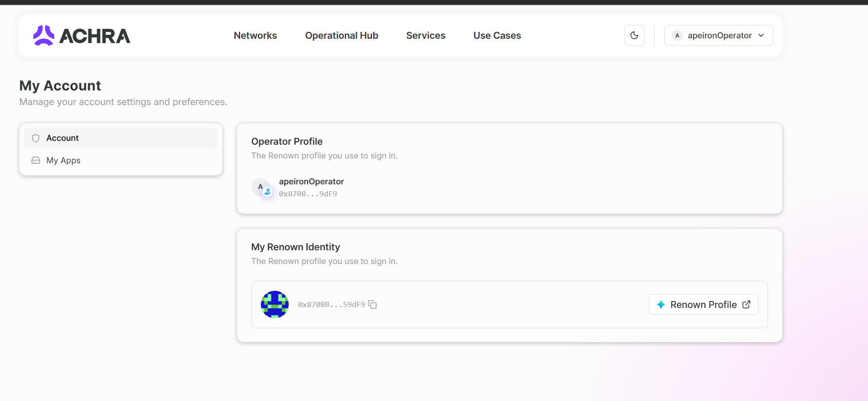Open the Renown Profile link
The image size is (868, 401).
click(x=703, y=305)
